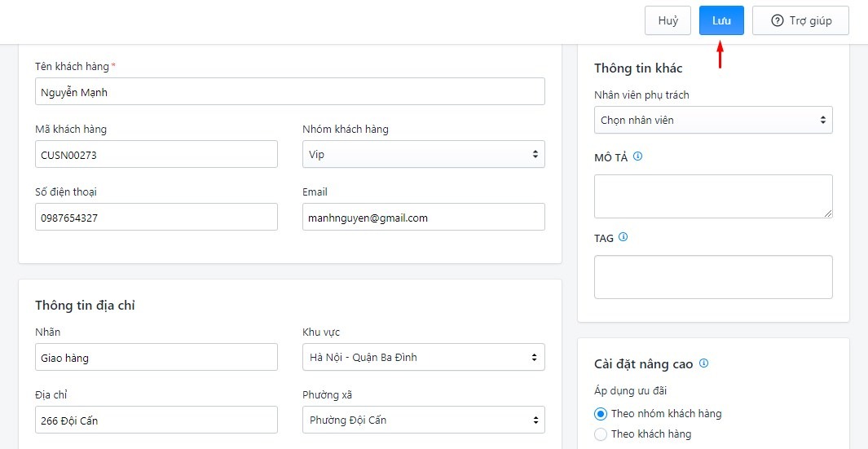868x449 pixels.
Task: Click the MÔ TẢ text area
Action: click(x=713, y=196)
